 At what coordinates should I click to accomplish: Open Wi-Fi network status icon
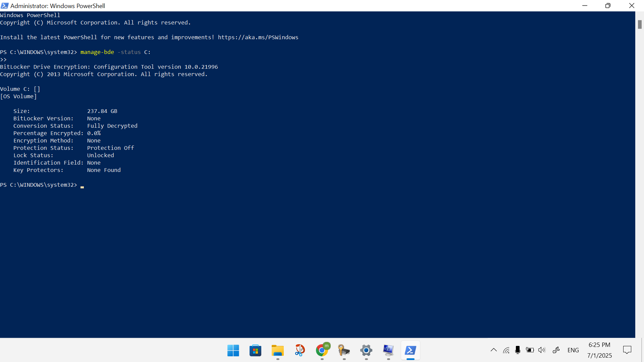click(506, 350)
